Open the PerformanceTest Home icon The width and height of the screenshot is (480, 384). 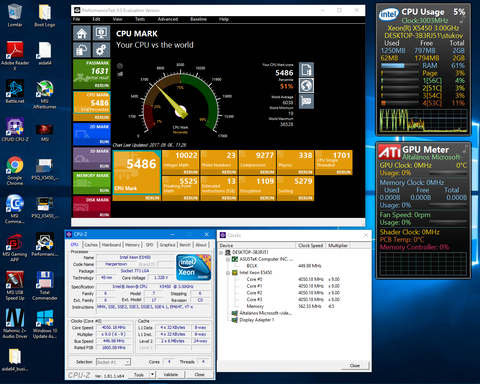[x=82, y=34]
